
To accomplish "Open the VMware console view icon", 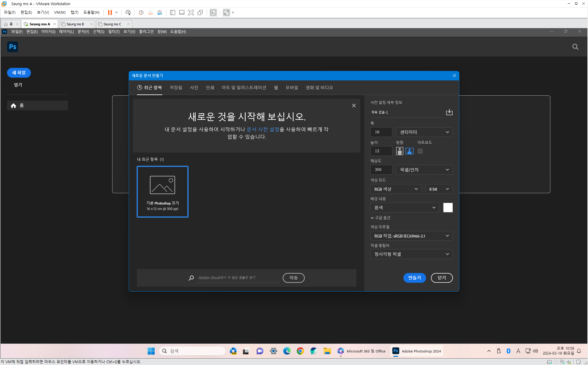I will (213, 13).
